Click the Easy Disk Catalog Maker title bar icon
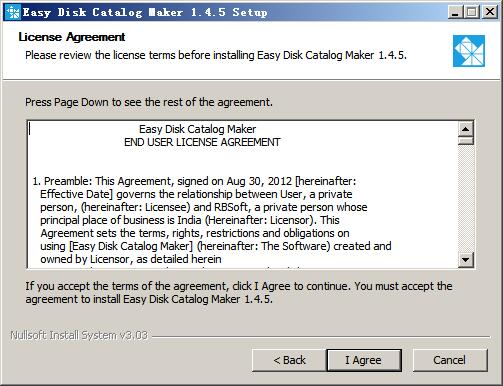 13,12
